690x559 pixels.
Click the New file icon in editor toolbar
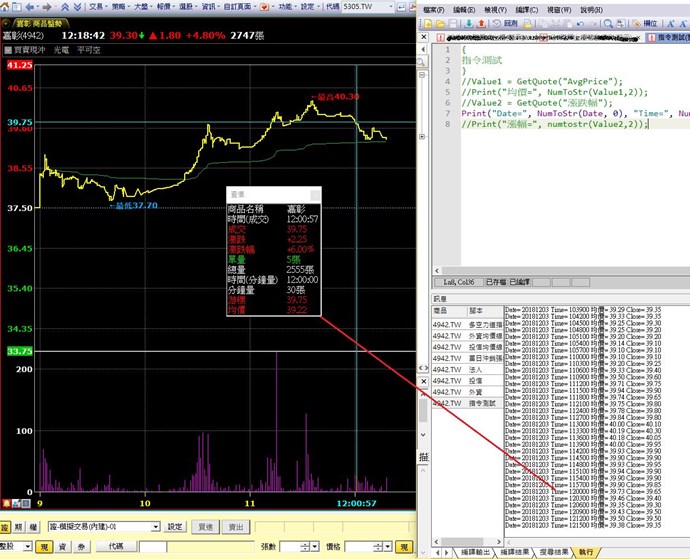click(429, 23)
